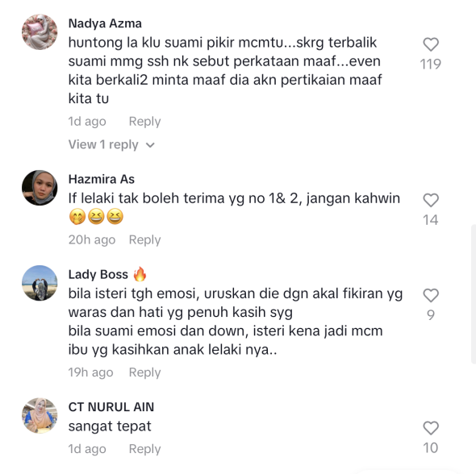Like Nadya Azma's comment with heart icon
Viewport: 476px width, 474px height.
click(x=431, y=44)
